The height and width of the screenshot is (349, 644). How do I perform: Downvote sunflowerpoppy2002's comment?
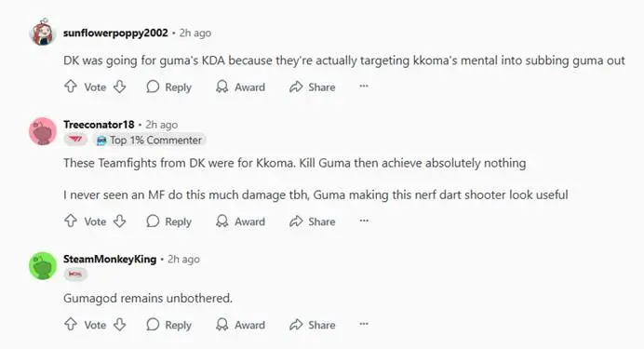click(119, 87)
